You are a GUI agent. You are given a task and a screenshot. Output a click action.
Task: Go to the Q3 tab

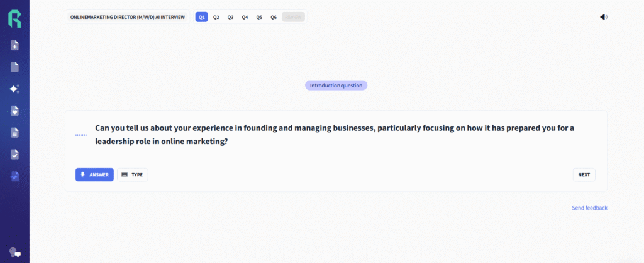[x=230, y=17]
